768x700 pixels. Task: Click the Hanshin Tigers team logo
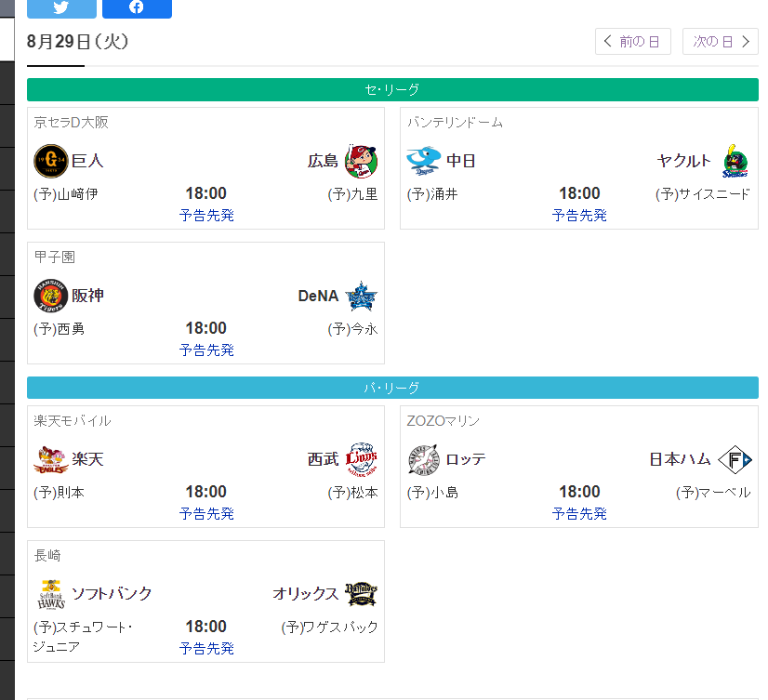pos(51,296)
